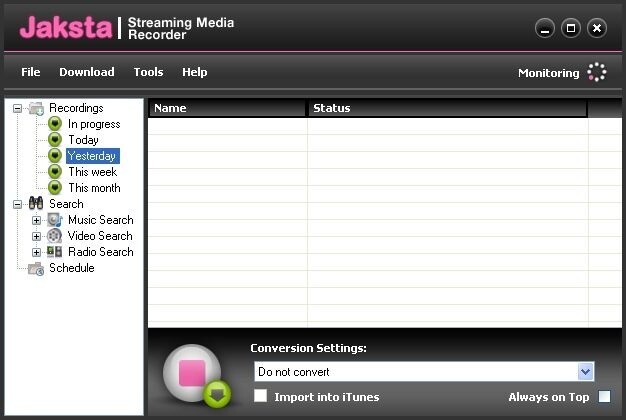
Task: Click the green download arrow icon
Action: click(217, 394)
